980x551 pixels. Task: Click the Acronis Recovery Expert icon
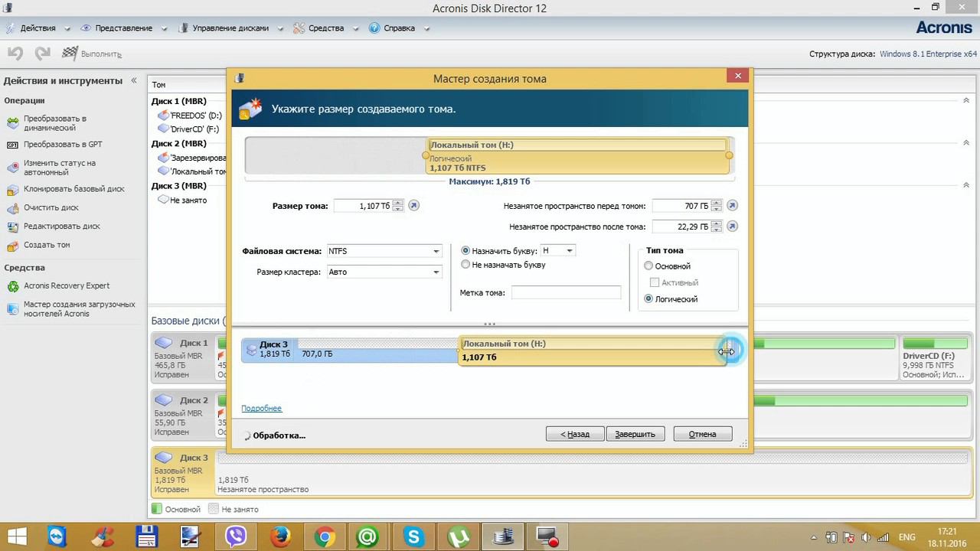point(12,286)
